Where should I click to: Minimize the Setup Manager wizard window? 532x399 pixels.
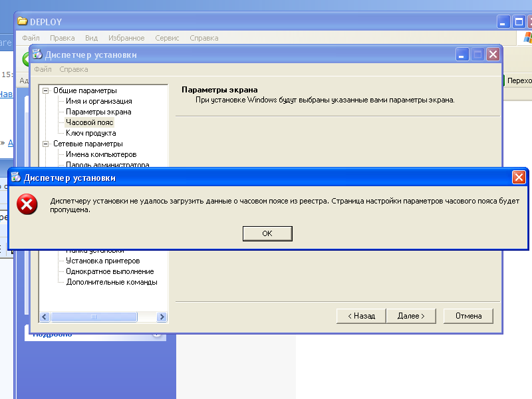point(462,55)
